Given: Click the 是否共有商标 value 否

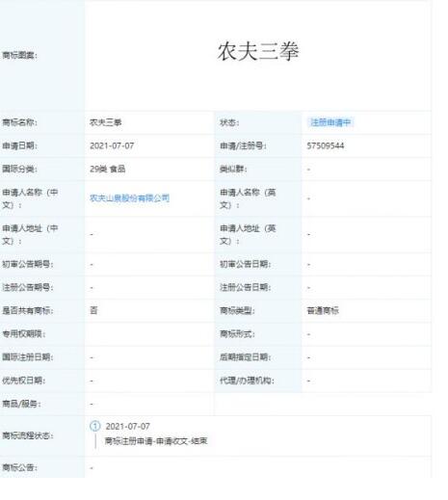Looking at the screenshot, I should tap(93, 310).
